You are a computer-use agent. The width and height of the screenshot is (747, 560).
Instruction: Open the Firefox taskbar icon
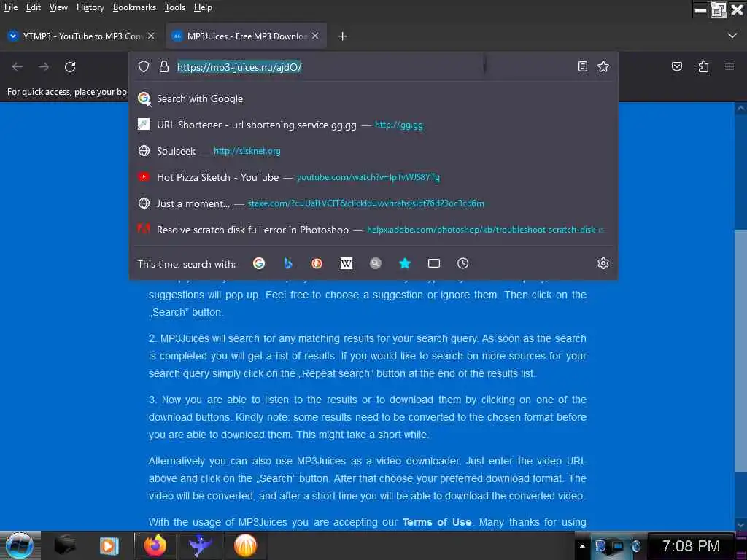click(155, 545)
